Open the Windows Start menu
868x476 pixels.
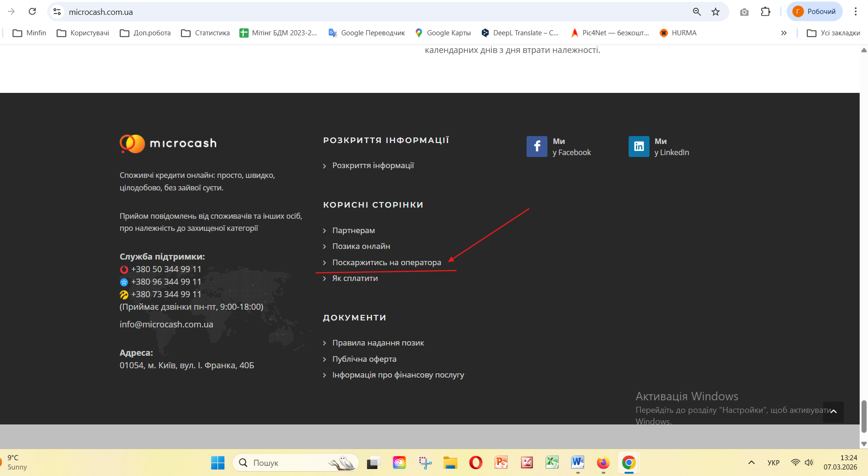click(x=218, y=463)
